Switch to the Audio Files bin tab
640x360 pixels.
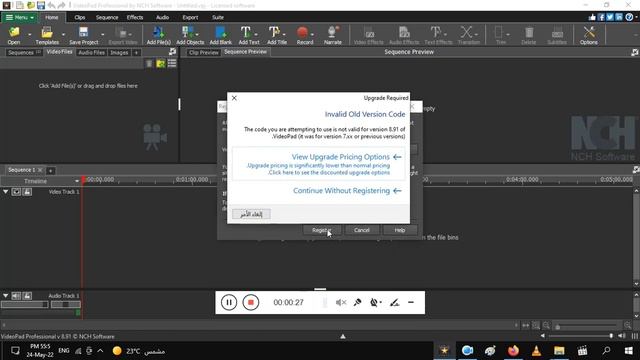pyautogui.click(x=91, y=52)
